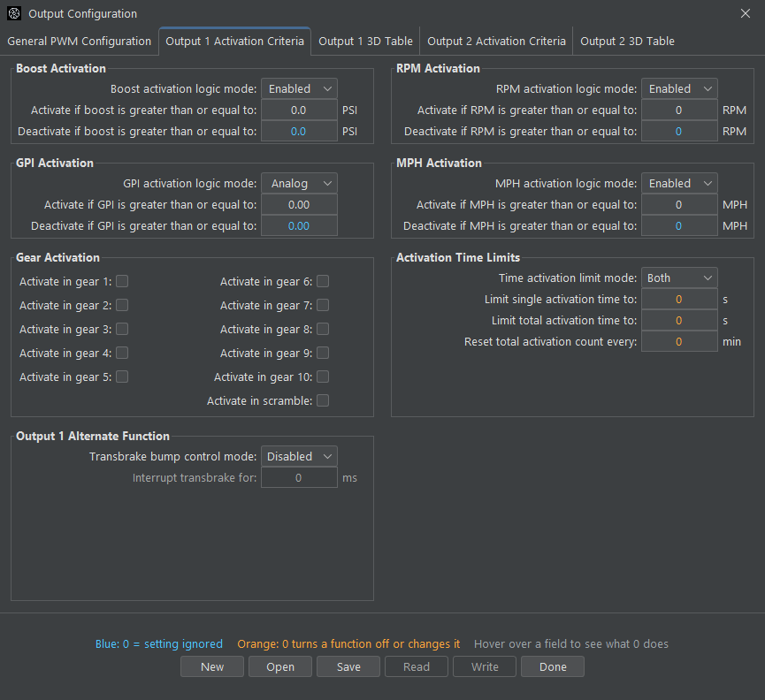Click the Write button

(x=485, y=666)
